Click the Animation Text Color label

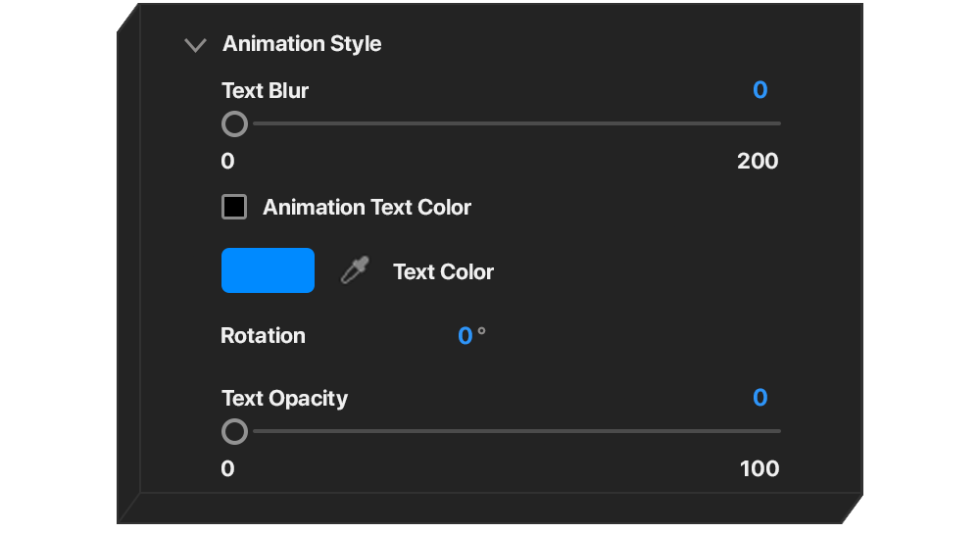[x=367, y=208]
